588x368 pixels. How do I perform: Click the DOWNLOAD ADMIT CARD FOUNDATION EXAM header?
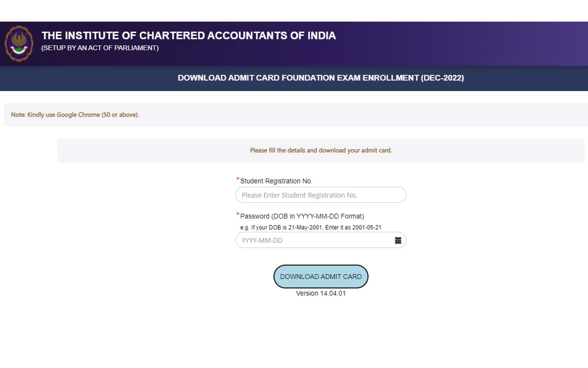pyautogui.click(x=321, y=78)
